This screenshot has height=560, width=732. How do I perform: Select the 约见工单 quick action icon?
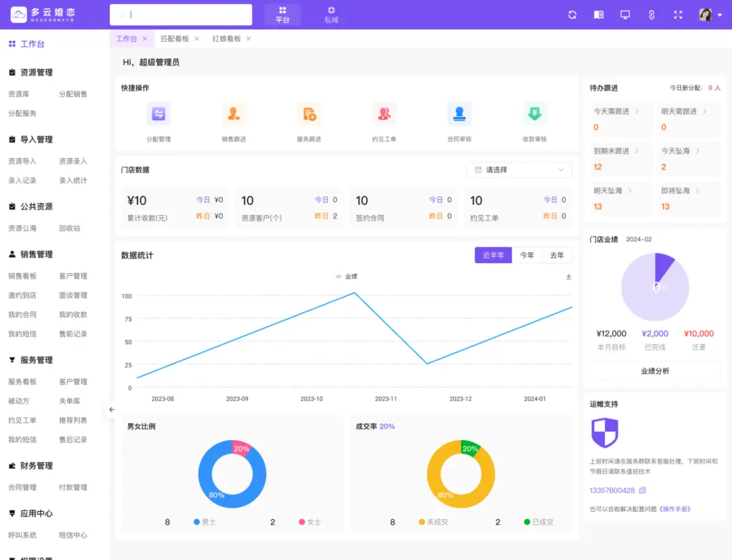pos(384,115)
